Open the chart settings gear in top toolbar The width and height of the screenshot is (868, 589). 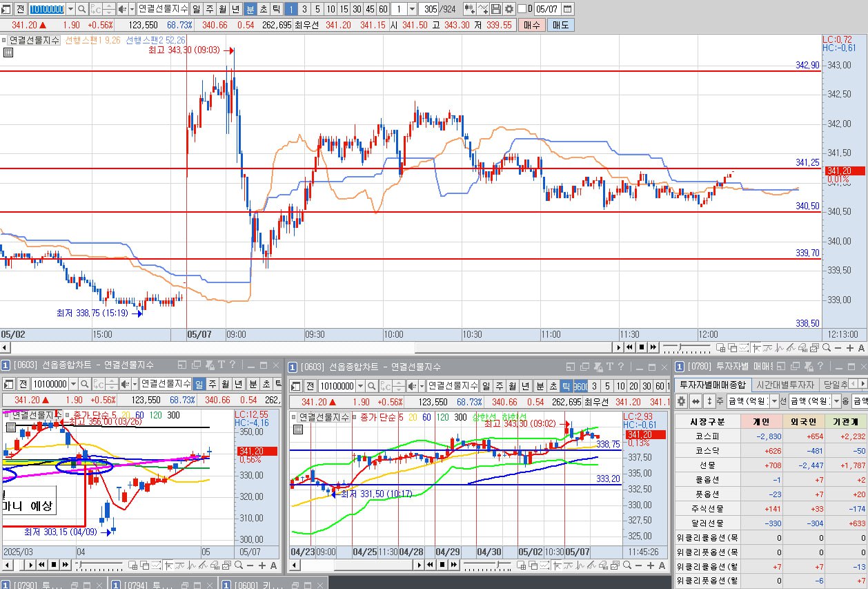click(x=509, y=9)
